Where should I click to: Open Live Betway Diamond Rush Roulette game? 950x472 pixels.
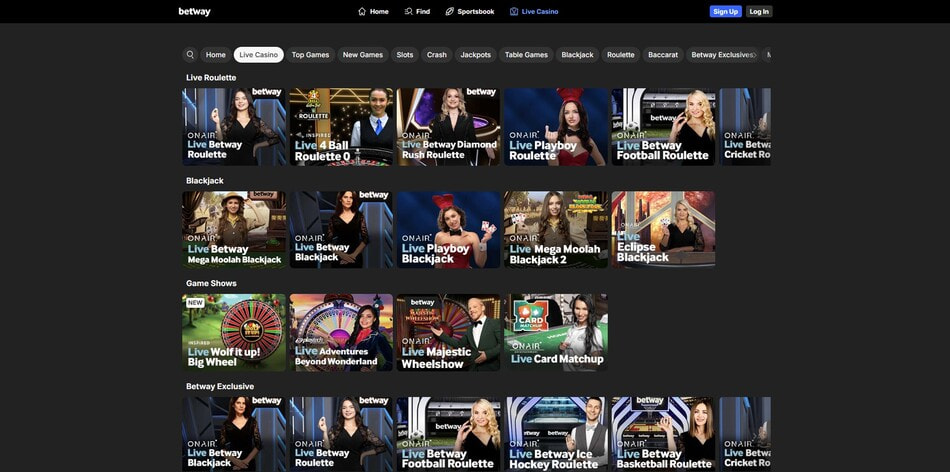448,127
